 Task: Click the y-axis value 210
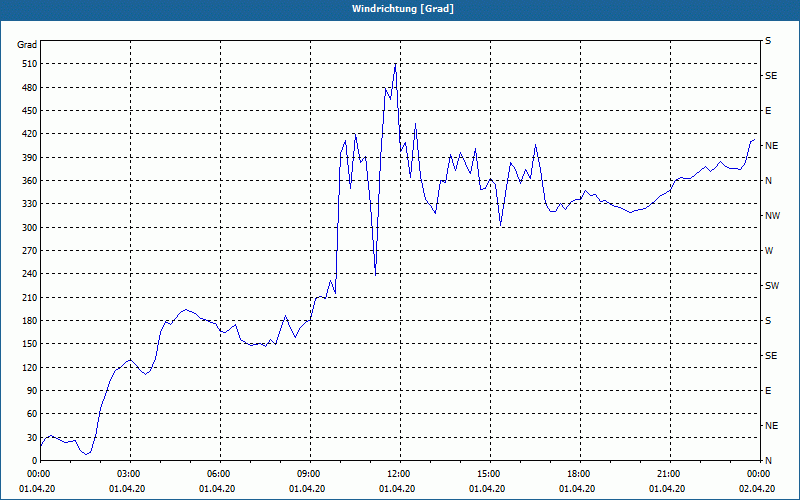coord(30,297)
